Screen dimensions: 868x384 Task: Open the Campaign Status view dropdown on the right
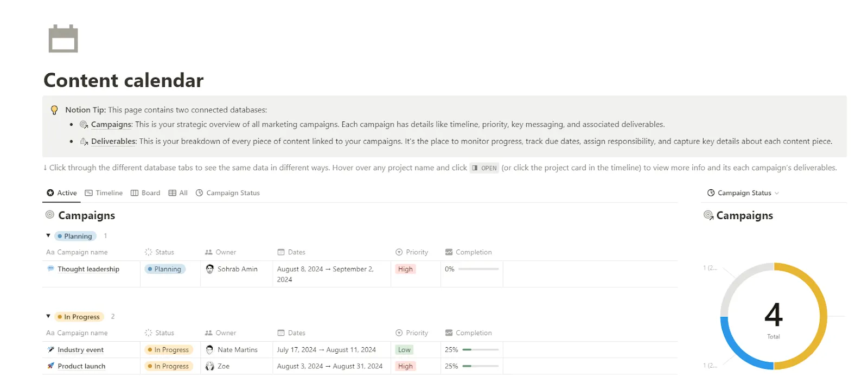coord(743,193)
